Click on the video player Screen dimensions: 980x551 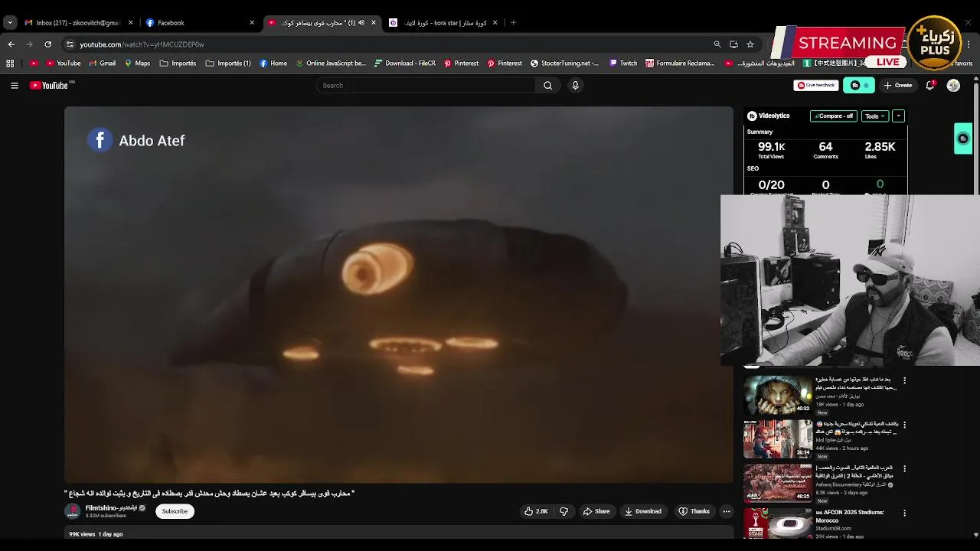[398, 295]
